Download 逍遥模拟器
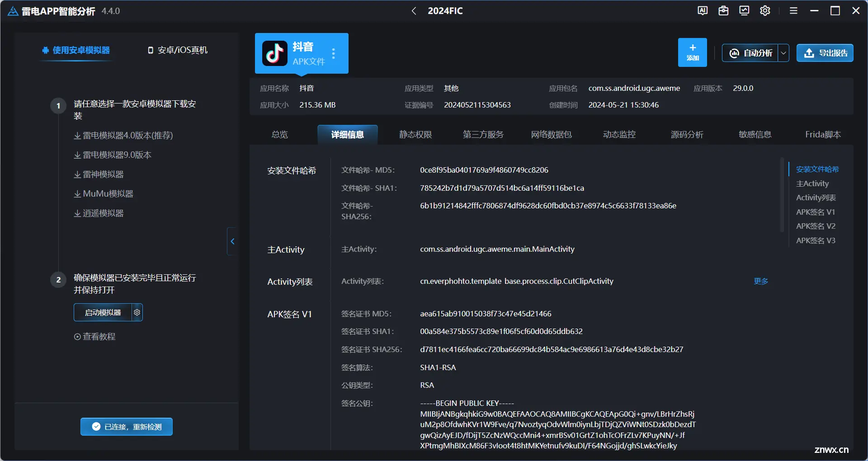Screen dimensions: 868x461 pos(99,213)
